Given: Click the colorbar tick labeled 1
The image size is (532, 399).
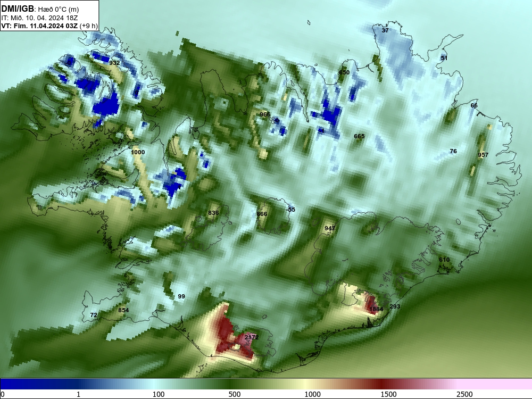Looking at the screenshot, I should tap(78, 394).
